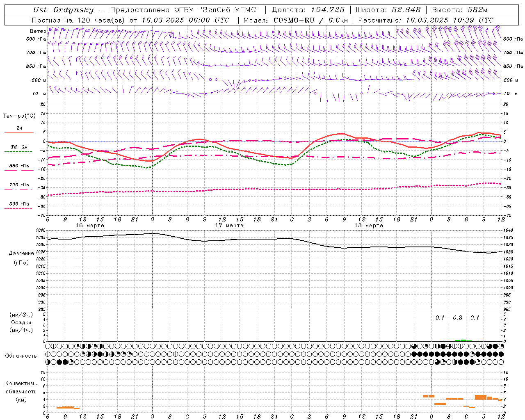The width and height of the screenshot is (525, 420).
Task: Click the date label 17 марта
Action: coord(230,226)
